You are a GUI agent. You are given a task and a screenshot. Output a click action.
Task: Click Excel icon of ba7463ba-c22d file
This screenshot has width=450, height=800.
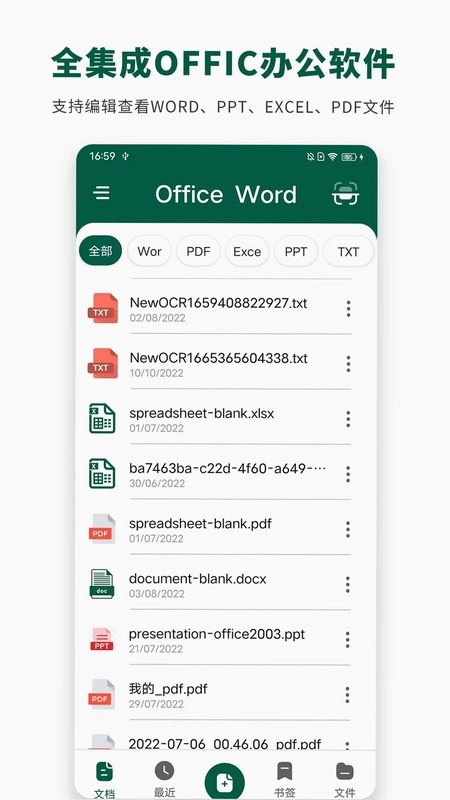pos(102,473)
